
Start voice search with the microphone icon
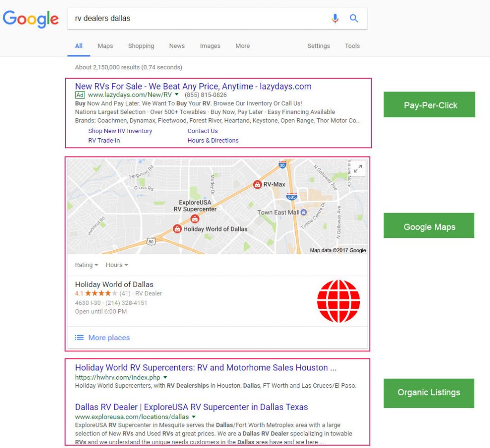[x=335, y=19]
